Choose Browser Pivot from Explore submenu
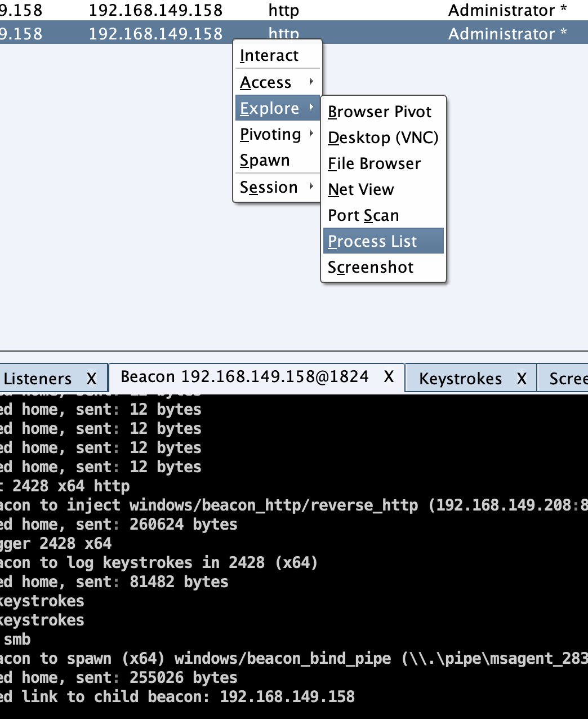588x719 pixels. coord(384,112)
